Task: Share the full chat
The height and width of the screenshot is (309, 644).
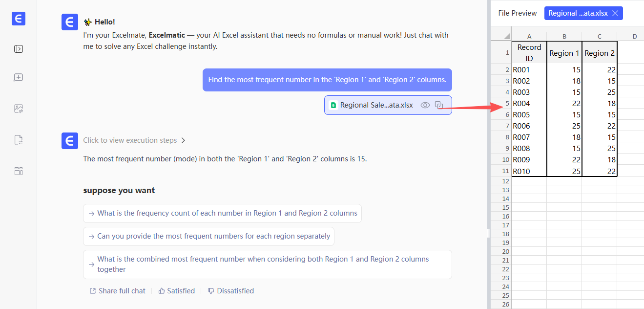Action: (x=118, y=291)
